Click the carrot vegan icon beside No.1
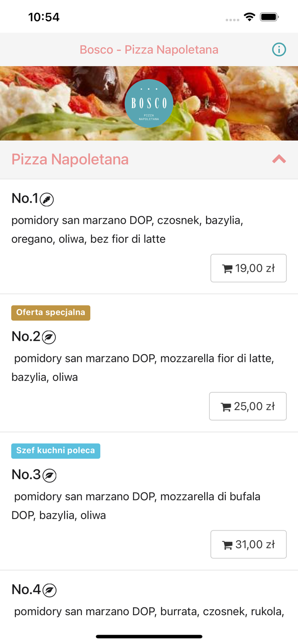 [x=47, y=198]
